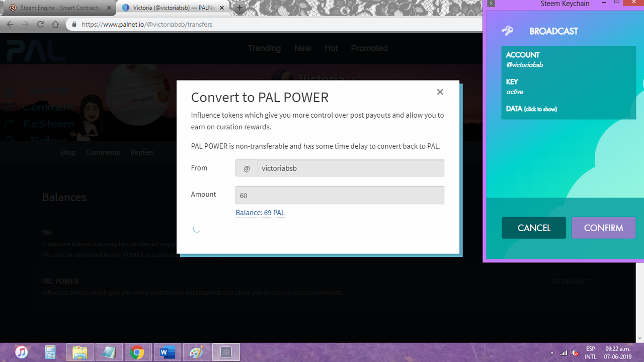Open the Trending menu item
Viewport: 644px width, 362px height.
[x=264, y=48]
